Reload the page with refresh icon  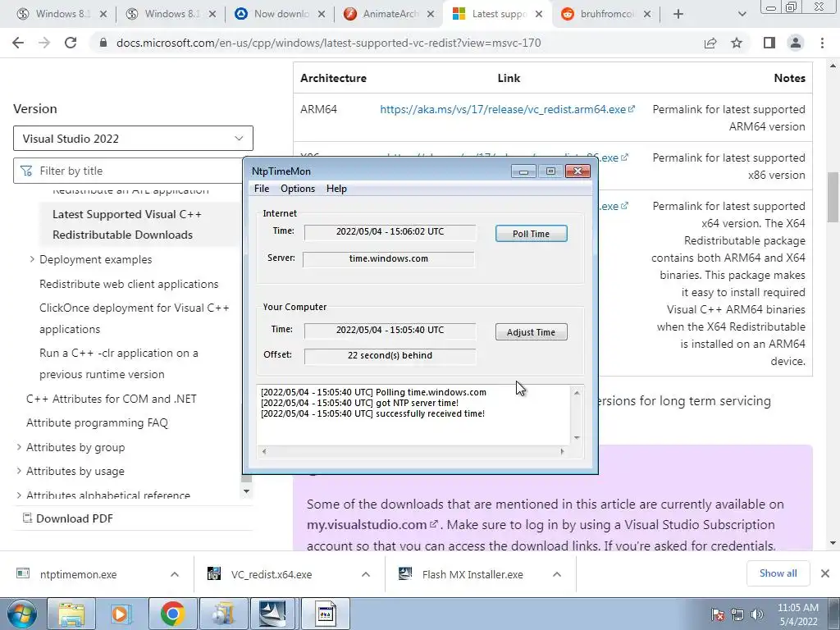[71, 43]
